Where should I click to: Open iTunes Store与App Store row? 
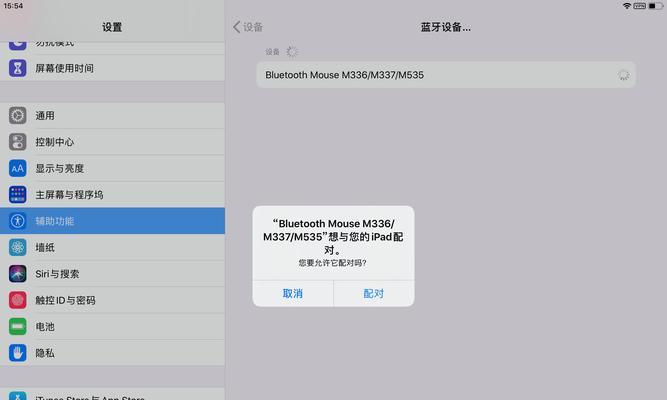(112, 395)
